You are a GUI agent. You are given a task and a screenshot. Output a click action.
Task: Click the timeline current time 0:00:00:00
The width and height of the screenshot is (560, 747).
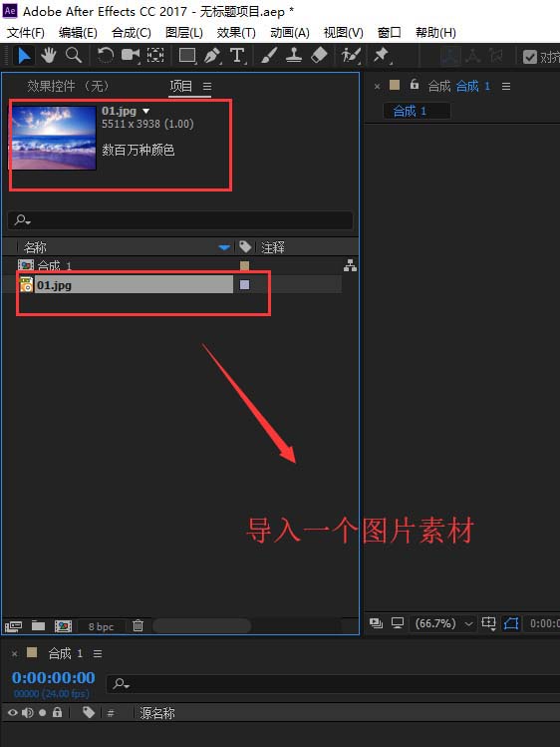[53, 677]
